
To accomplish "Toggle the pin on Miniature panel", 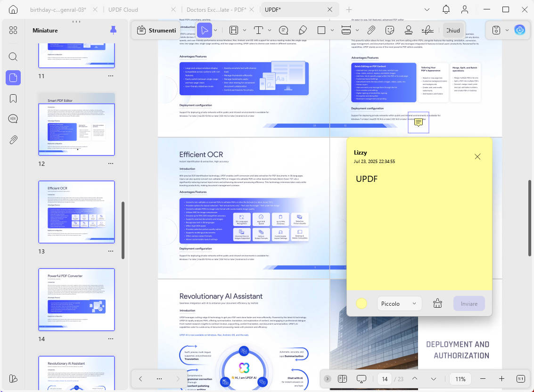I will tap(113, 30).
